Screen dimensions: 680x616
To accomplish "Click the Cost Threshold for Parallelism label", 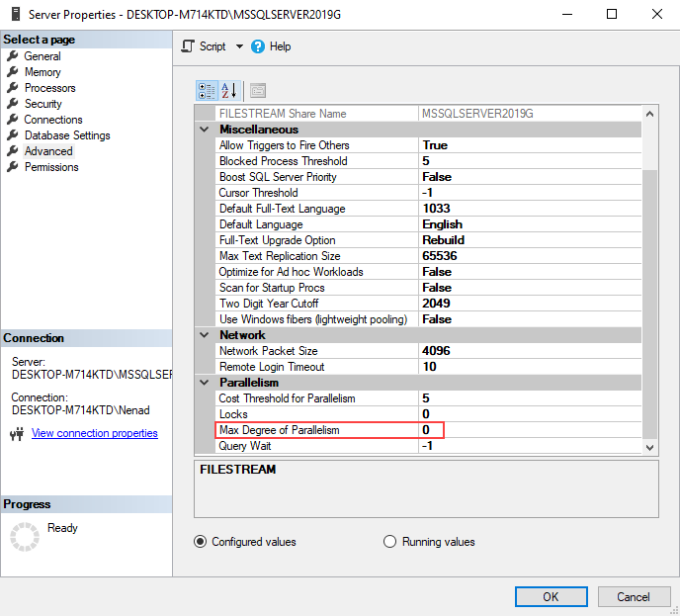I will coord(287,398).
